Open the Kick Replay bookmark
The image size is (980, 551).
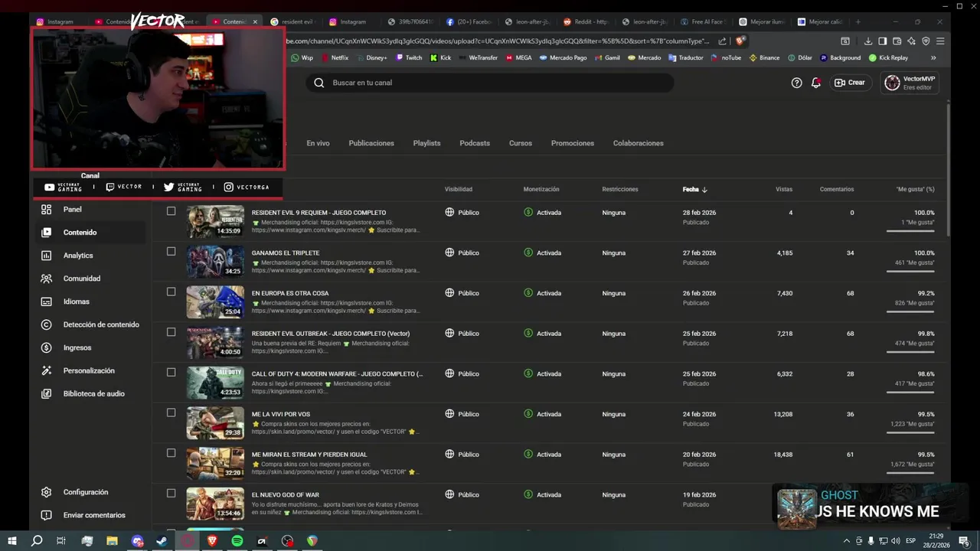click(888, 57)
